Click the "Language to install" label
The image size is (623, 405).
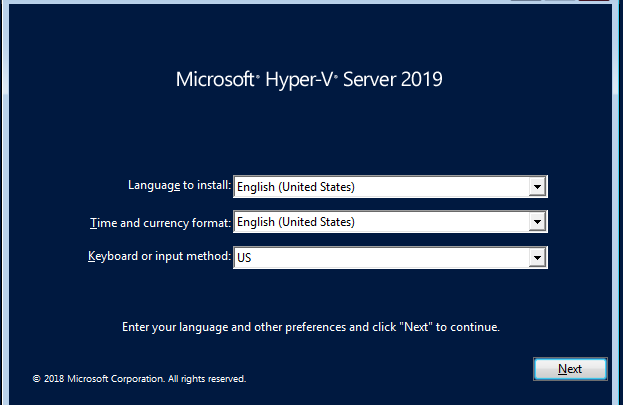click(179, 186)
